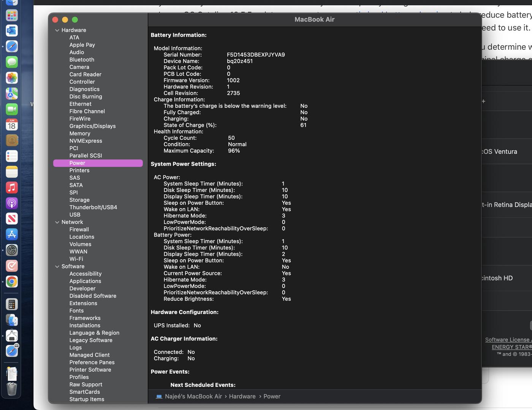Select Startup Items in sidebar
Screen dimensions: 532x410
pyautogui.click(x=87, y=399)
